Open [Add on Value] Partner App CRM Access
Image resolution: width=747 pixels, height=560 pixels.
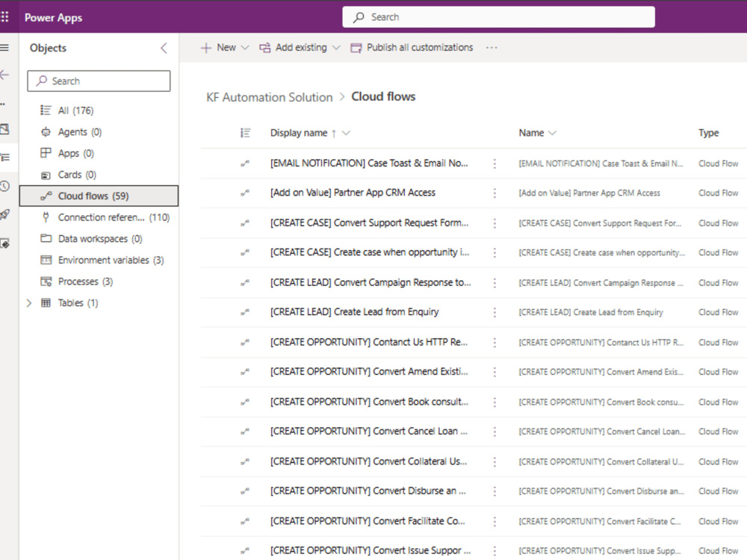click(x=353, y=193)
